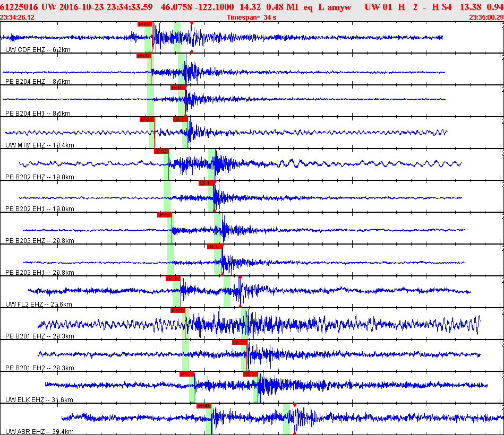Click the "PB B204 EH1 -- 8.5km" channel label
This screenshot has height=435, width=504.
pyautogui.click(x=38, y=114)
